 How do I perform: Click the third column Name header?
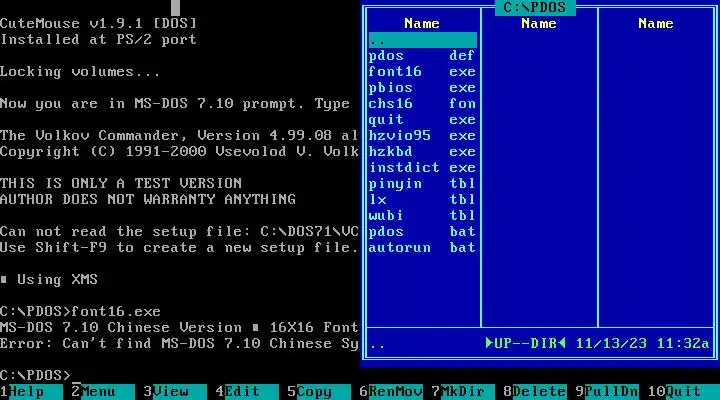(x=656, y=24)
